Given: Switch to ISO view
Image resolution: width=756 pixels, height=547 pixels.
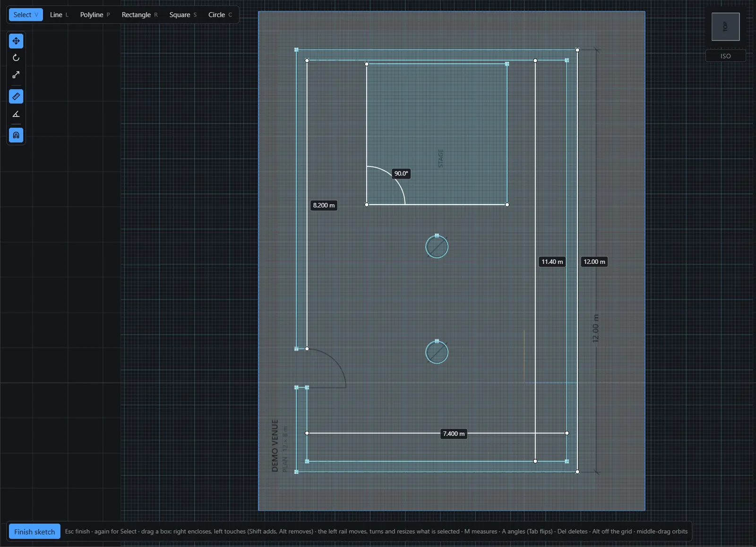Looking at the screenshot, I should click(x=725, y=56).
